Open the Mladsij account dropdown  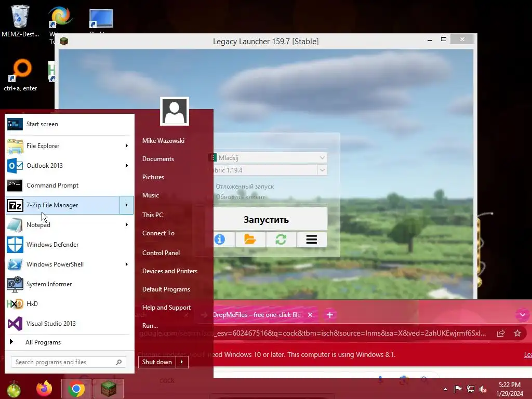[x=322, y=158]
